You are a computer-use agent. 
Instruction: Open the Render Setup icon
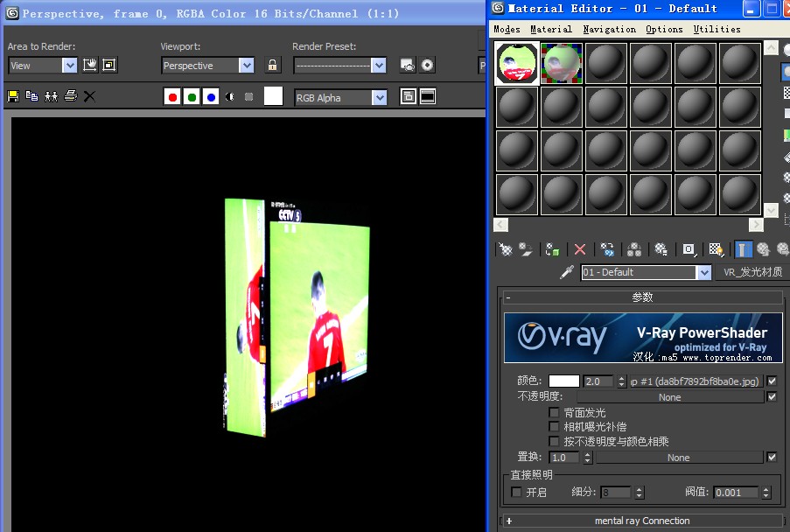pyautogui.click(x=408, y=65)
